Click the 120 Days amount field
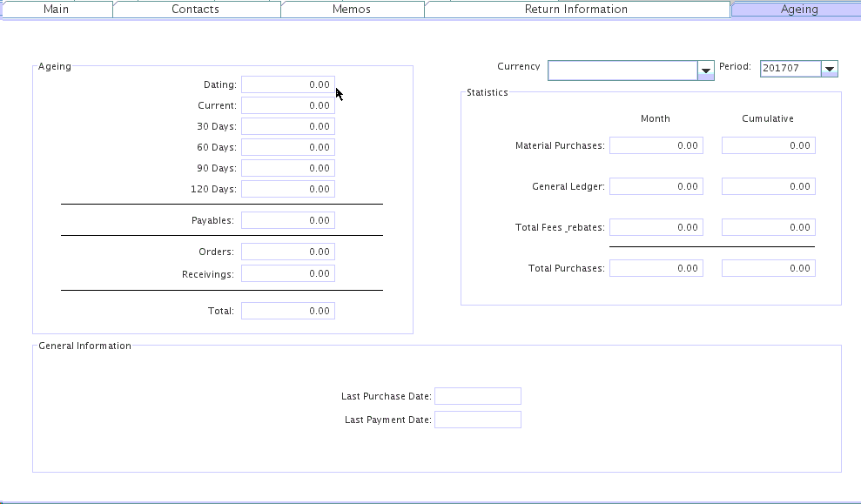The width and height of the screenshot is (861, 504). point(287,189)
